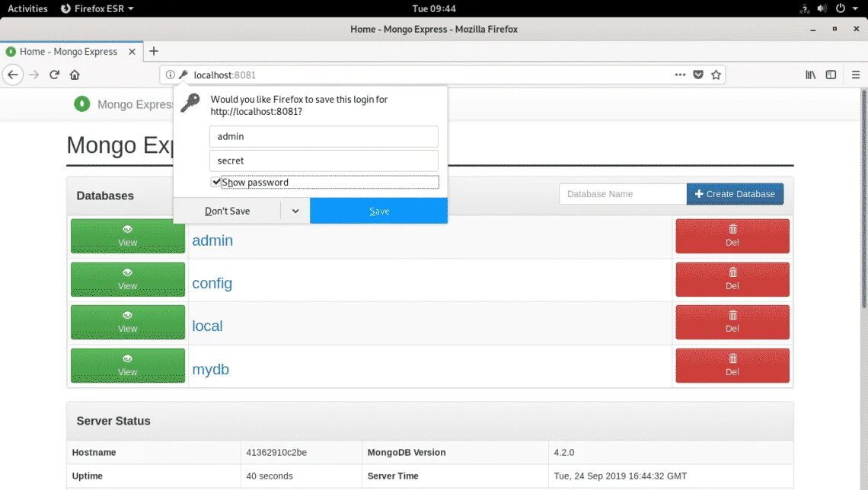Go back to the previous page
The width and height of the screenshot is (868, 490).
[x=13, y=75]
